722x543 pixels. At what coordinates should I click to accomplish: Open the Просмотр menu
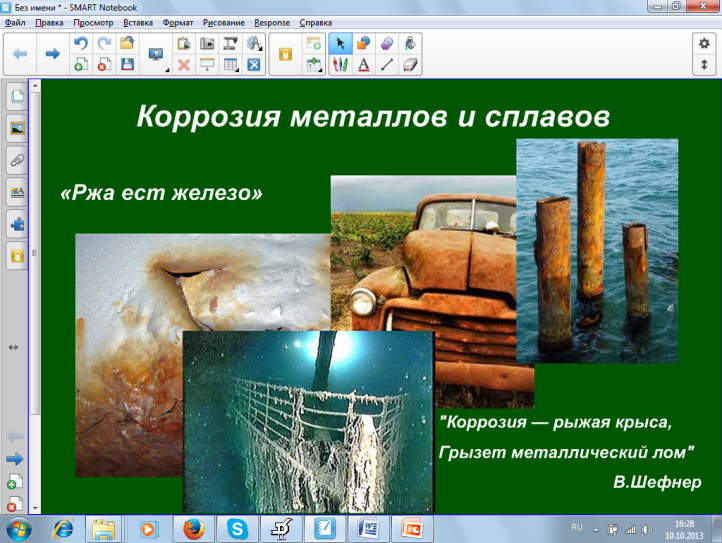tap(93, 23)
